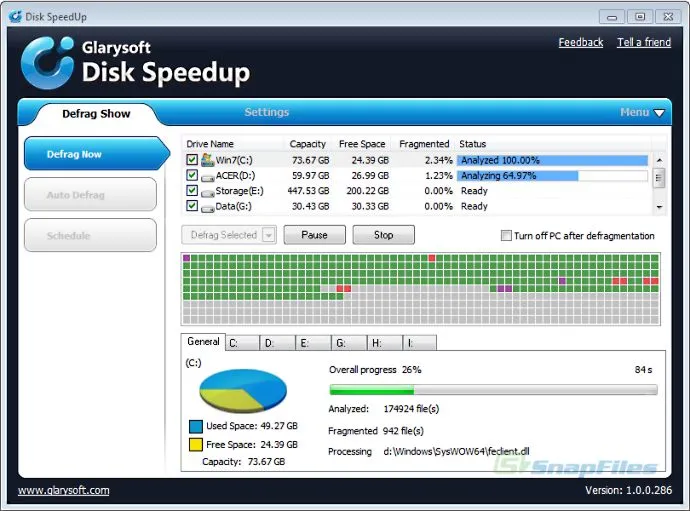Expand the Defrag Selected dropdown arrow

(268, 235)
